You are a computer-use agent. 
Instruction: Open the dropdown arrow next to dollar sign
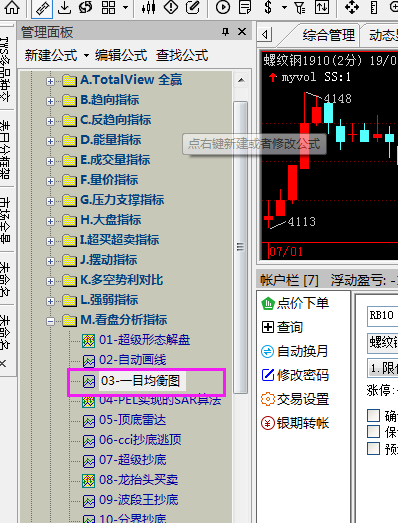285,7
